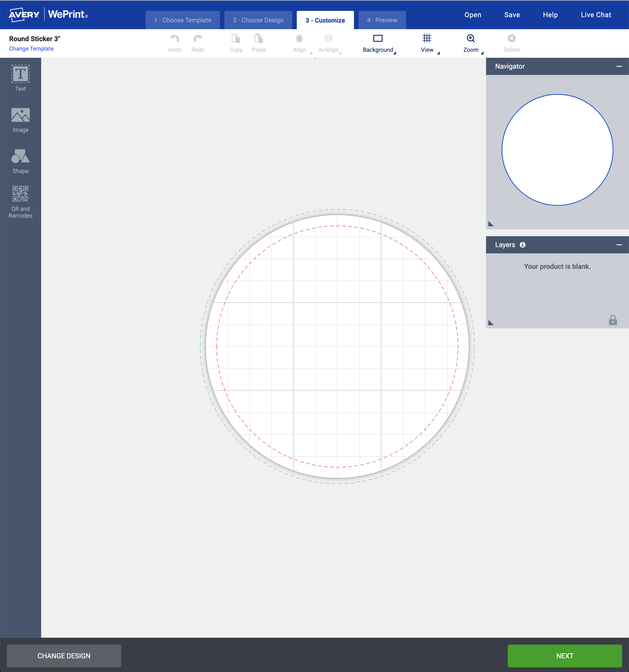Click the NEXT button
The height and width of the screenshot is (672, 629).
tap(564, 656)
